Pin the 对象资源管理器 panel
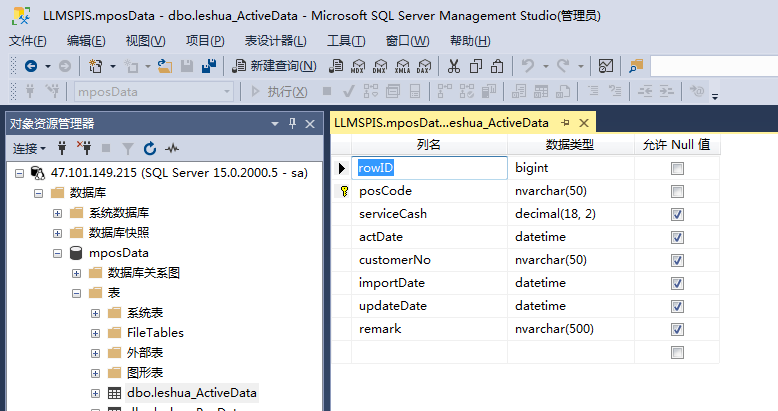778x411 pixels. (292, 124)
